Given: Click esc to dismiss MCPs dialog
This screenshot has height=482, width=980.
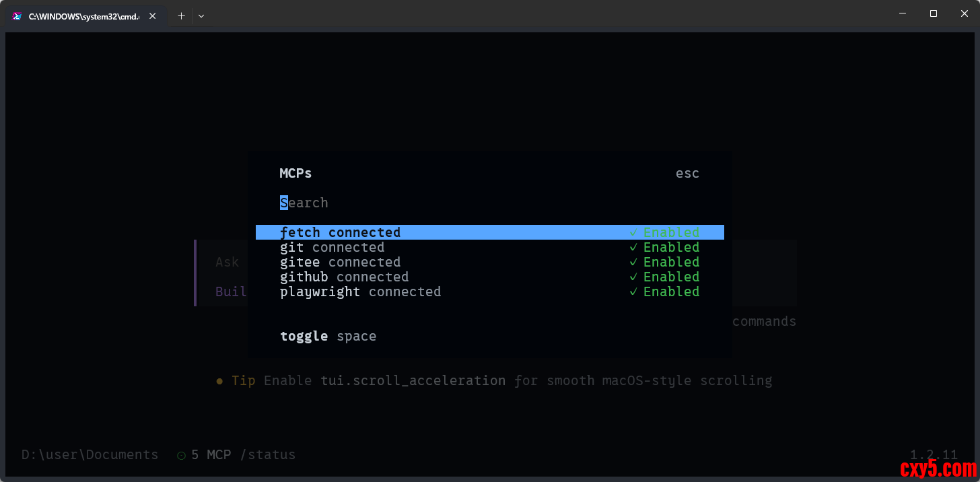Looking at the screenshot, I should click(x=687, y=173).
